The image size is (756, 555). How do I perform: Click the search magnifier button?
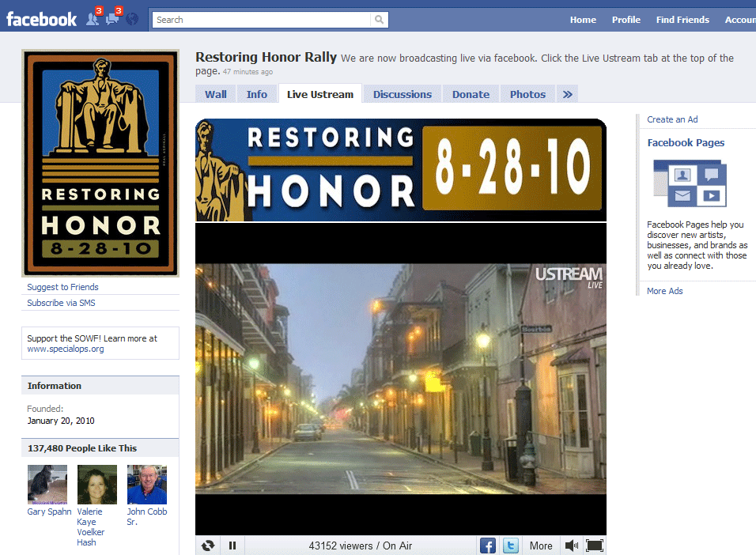coord(380,20)
